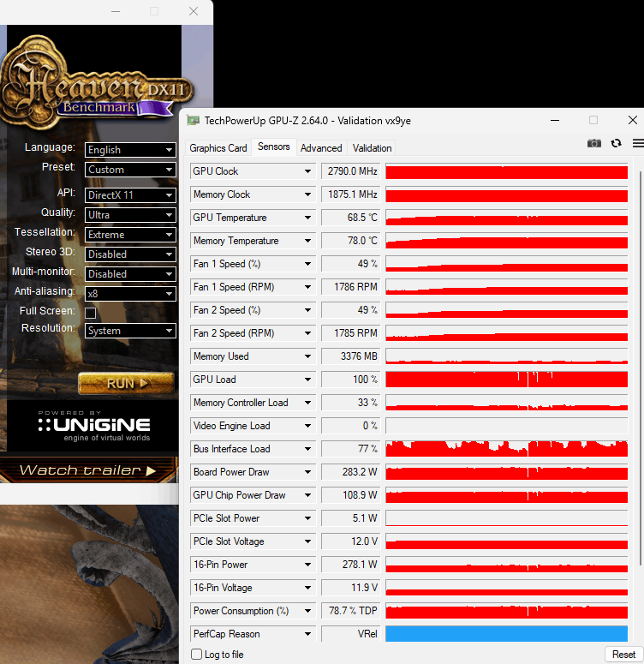Open the Multi-monitor dropdown

coord(130,274)
